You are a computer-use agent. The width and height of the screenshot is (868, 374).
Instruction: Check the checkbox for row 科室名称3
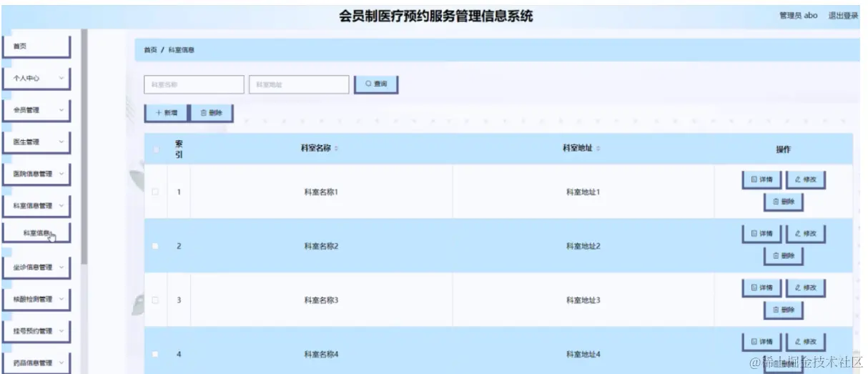[156, 300]
